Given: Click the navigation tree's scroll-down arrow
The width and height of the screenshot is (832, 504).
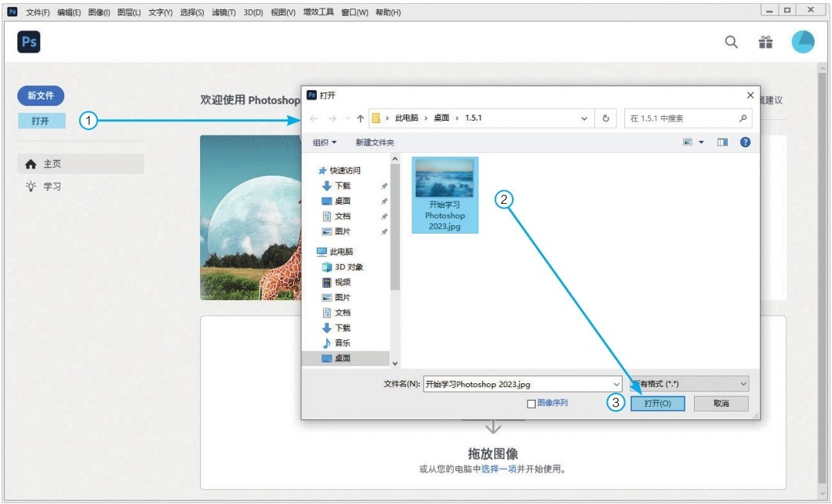Looking at the screenshot, I should click(394, 364).
